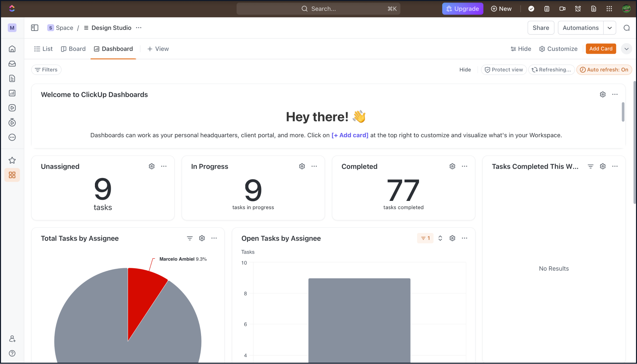Open the notepad icon in the top bar
The width and height of the screenshot is (637, 364).
[547, 9]
